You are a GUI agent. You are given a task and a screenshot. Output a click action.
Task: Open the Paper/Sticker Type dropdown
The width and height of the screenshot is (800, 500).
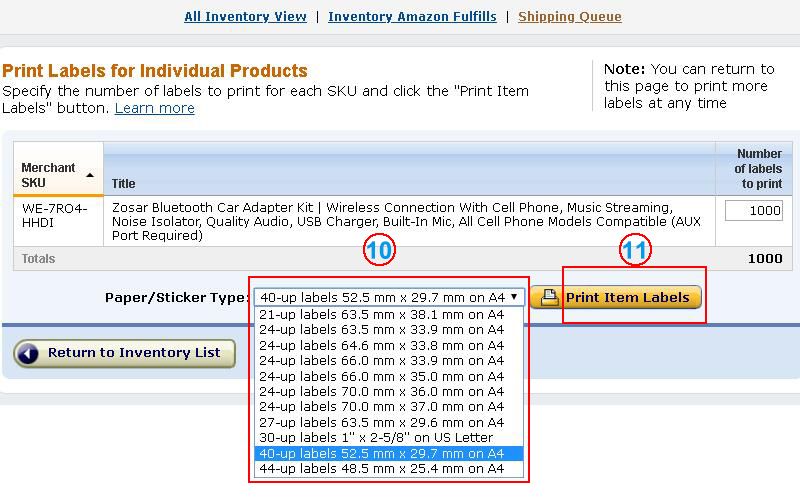pos(389,297)
